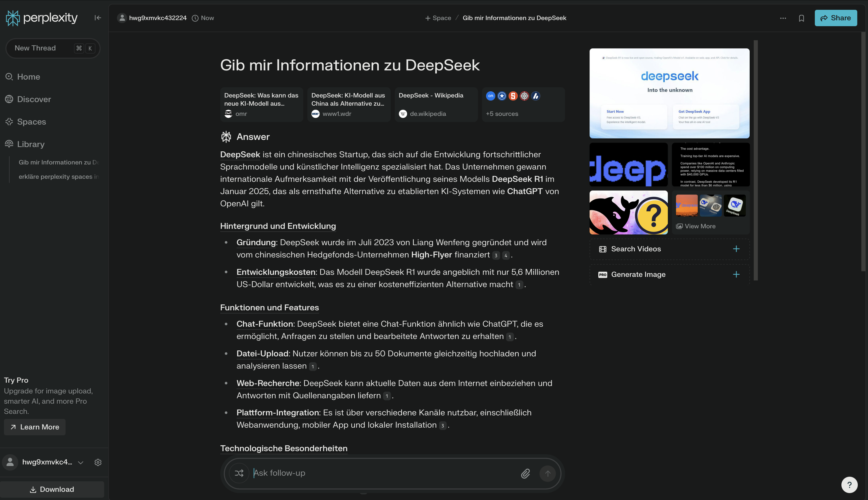This screenshot has height=500, width=868.
Task: Click View More images
Action: click(696, 226)
